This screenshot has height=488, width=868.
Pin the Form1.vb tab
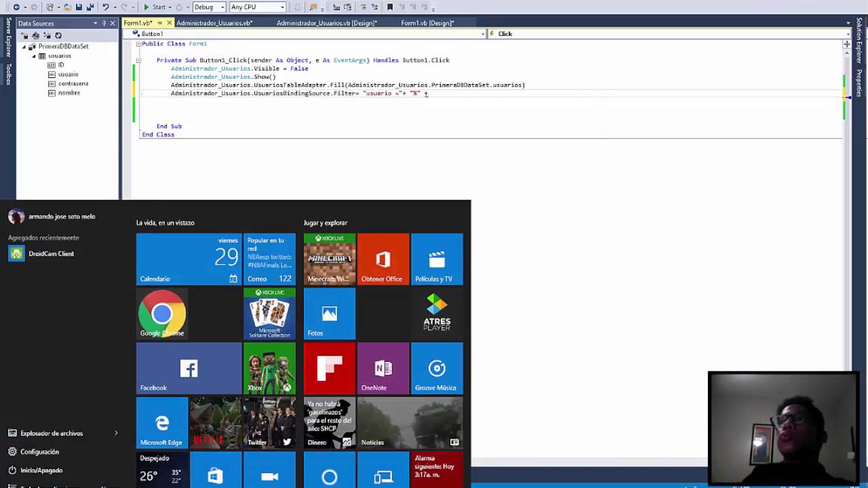click(160, 23)
